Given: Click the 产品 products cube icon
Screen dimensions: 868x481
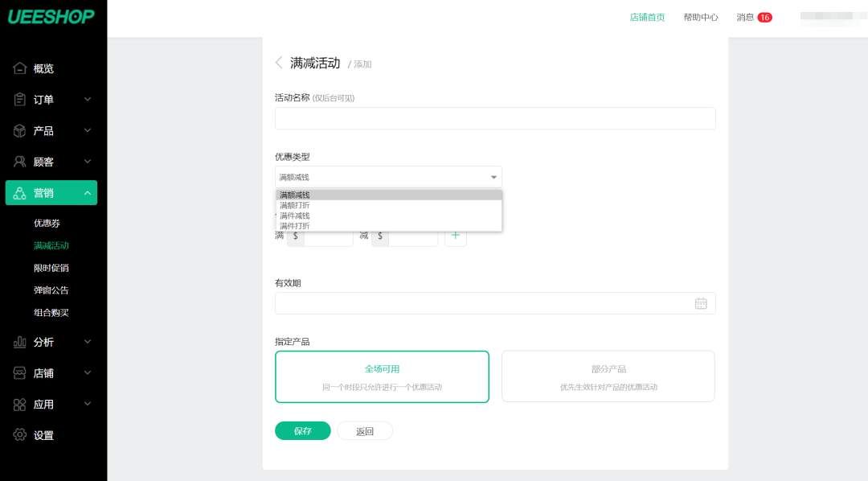Looking at the screenshot, I should pyautogui.click(x=20, y=130).
